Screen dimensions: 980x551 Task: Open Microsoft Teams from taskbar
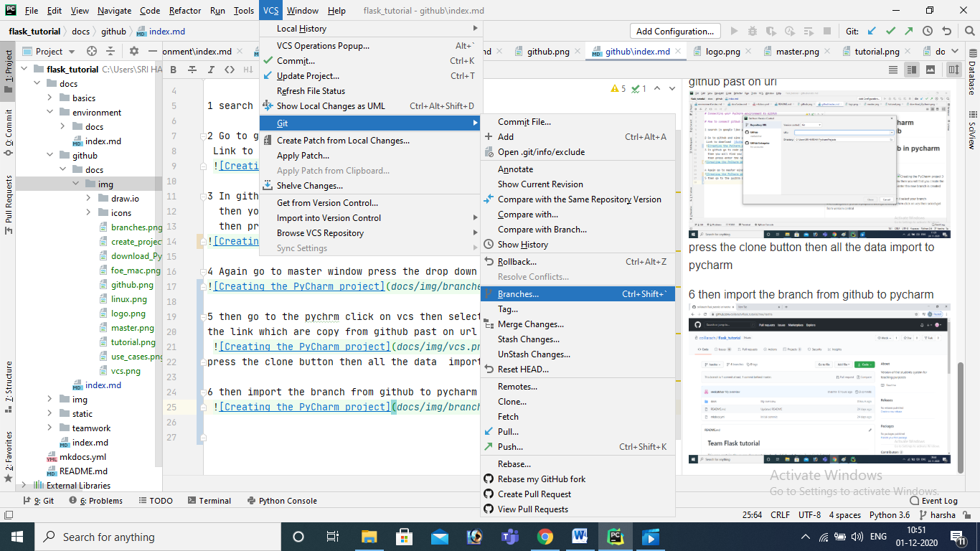[509, 537]
